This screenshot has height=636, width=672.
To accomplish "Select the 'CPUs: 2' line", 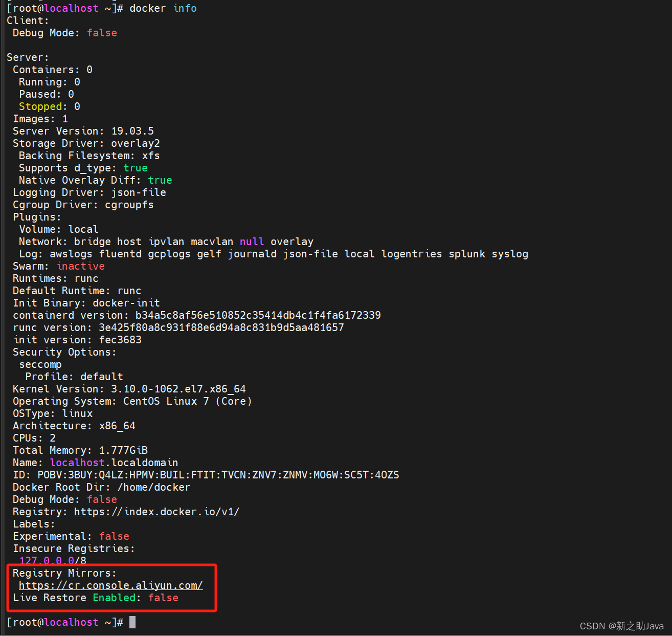I will 34,438.
